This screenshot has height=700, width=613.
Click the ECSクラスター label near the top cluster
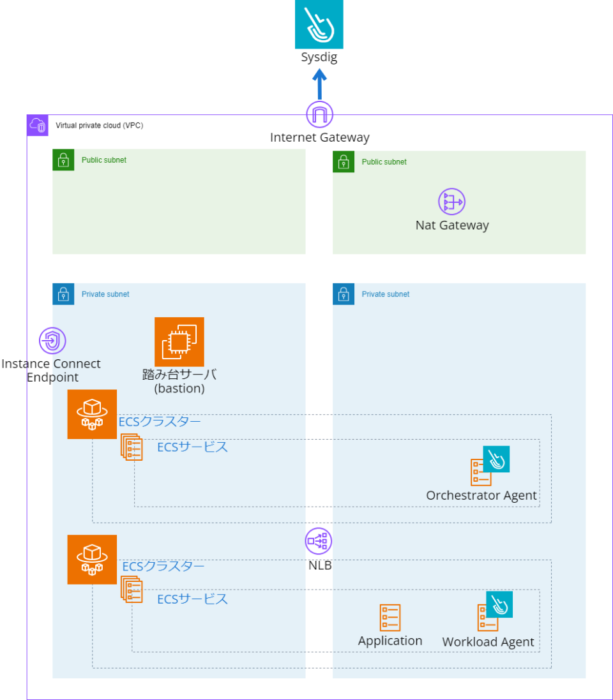coord(158,421)
